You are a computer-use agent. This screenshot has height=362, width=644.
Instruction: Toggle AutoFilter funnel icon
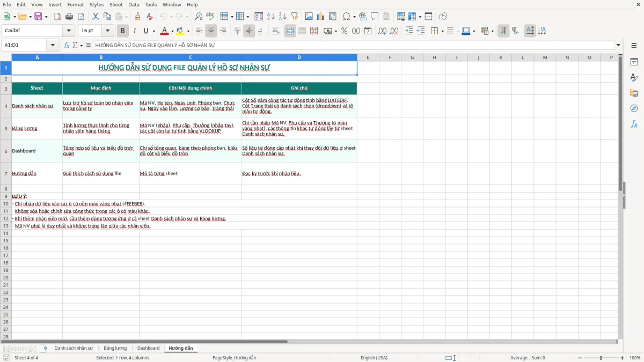click(295, 17)
